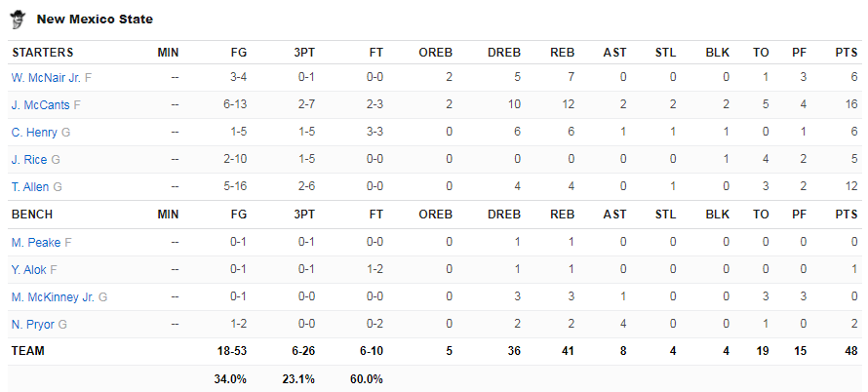Select C. Henry player name

34,133
